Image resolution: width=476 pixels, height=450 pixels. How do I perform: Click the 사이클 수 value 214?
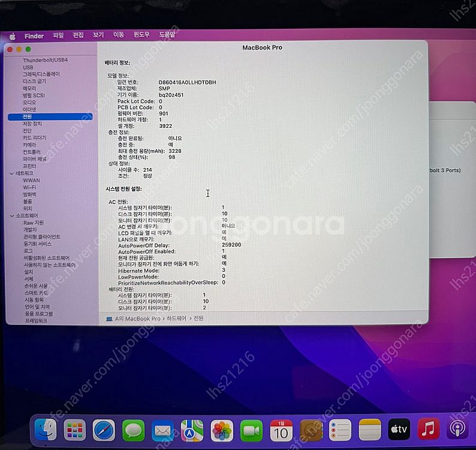tap(147, 170)
